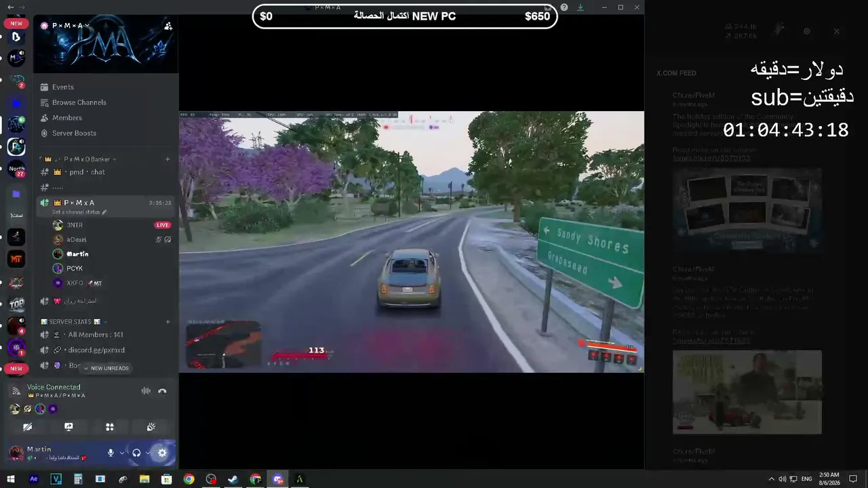
Task: Open Calculator from the taskbar
Action: pos(78,479)
